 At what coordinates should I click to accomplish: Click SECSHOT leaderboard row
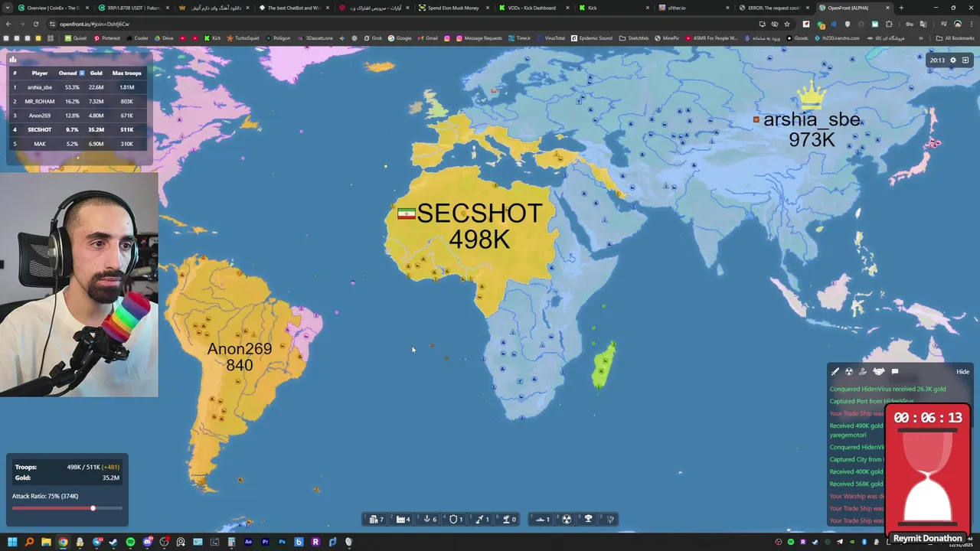[x=77, y=129]
